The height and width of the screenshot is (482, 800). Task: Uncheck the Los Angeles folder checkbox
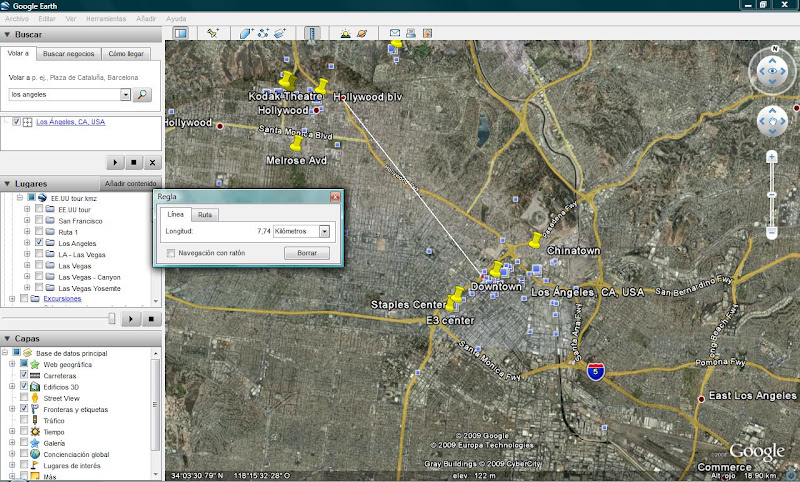point(39,243)
